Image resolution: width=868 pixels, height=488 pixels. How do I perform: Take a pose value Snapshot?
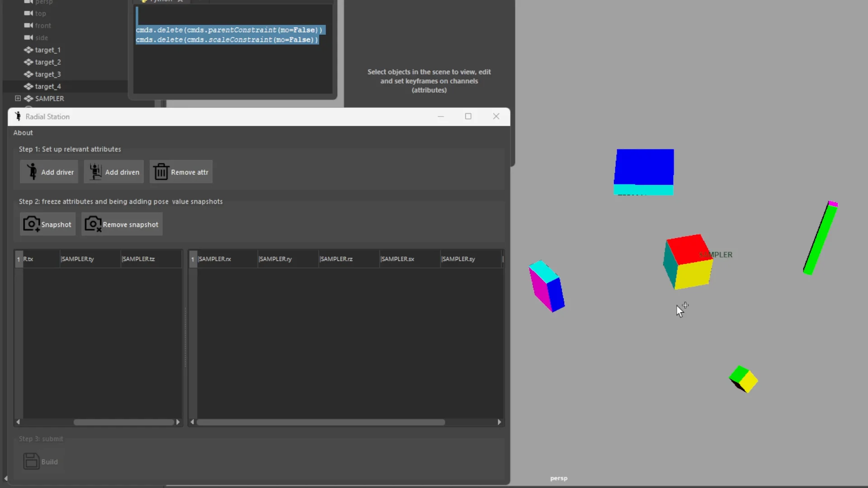[x=47, y=224]
